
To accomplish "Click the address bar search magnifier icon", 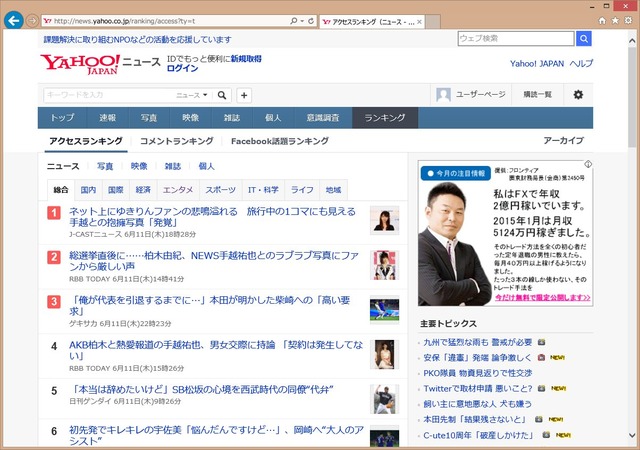I will point(293,21).
